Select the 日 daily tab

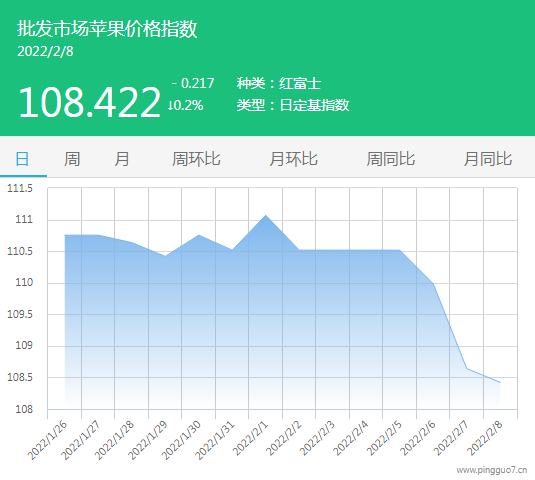[x=23, y=159]
